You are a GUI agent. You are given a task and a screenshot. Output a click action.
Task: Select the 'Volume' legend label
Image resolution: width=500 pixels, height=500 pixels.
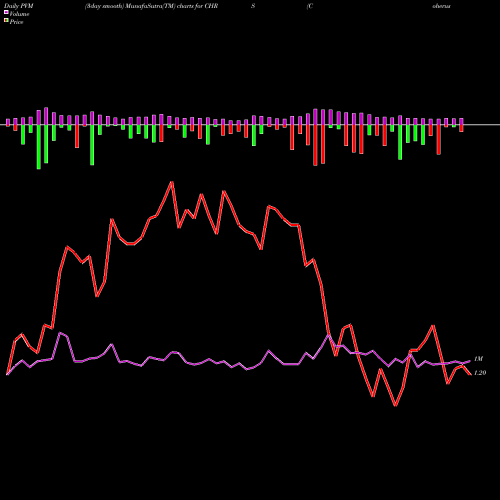pyautogui.click(x=19, y=14)
